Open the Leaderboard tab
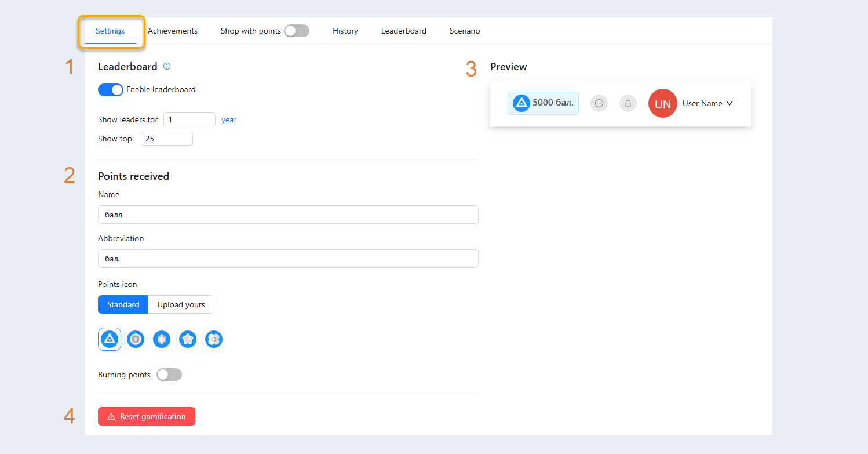The width and height of the screenshot is (868, 454). (404, 31)
